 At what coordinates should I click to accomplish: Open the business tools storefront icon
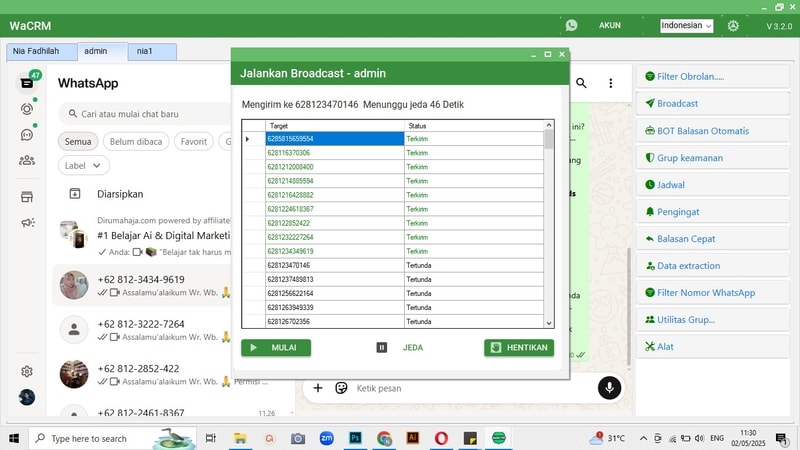coord(27,197)
